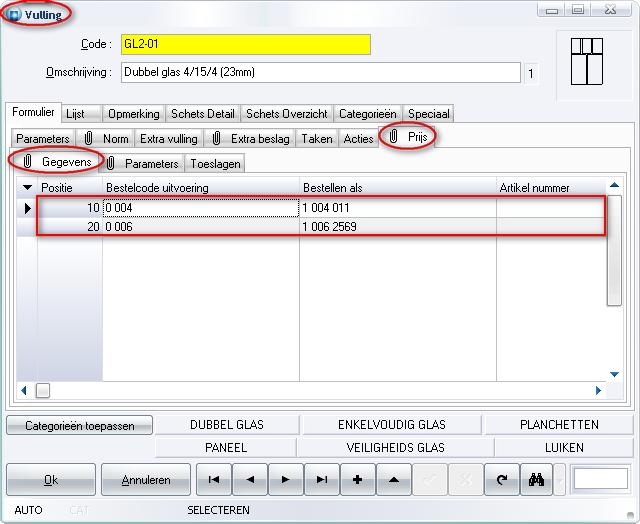Select cell 1 006 2569
Image resolution: width=640 pixels, height=524 pixels.
click(x=398, y=227)
